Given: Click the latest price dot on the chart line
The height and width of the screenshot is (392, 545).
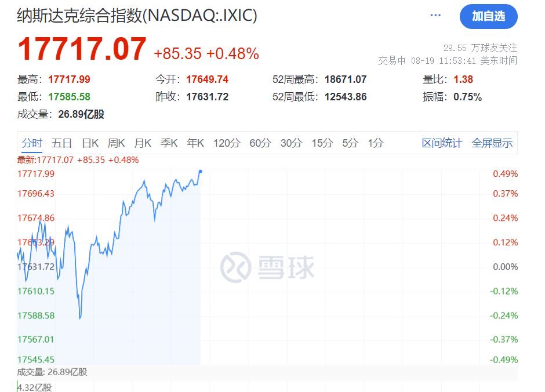Looking at the screenshot, I should tap(201, 171).
